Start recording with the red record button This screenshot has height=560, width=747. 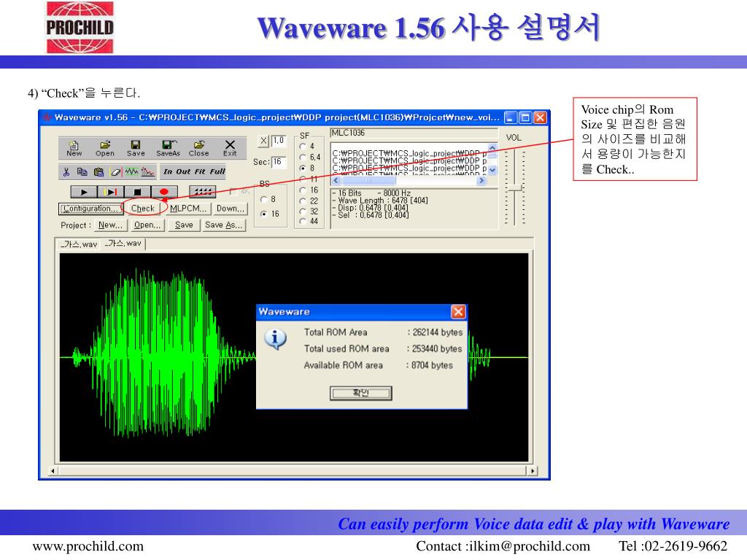(164, 192)
